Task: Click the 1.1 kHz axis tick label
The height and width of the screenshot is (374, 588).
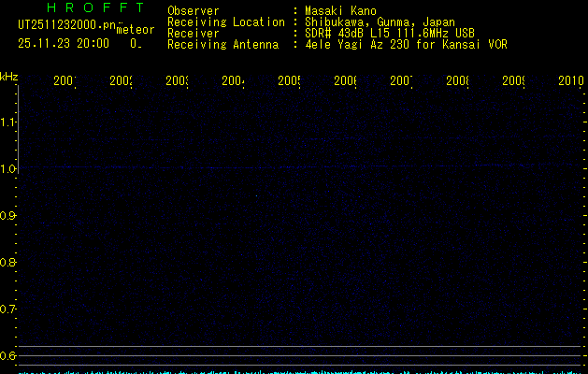Action: pyautogui.click(x=7, y=122)
